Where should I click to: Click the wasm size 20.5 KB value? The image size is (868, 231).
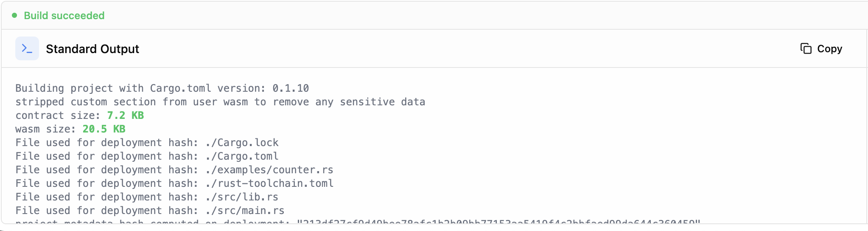tap(104, 129)
